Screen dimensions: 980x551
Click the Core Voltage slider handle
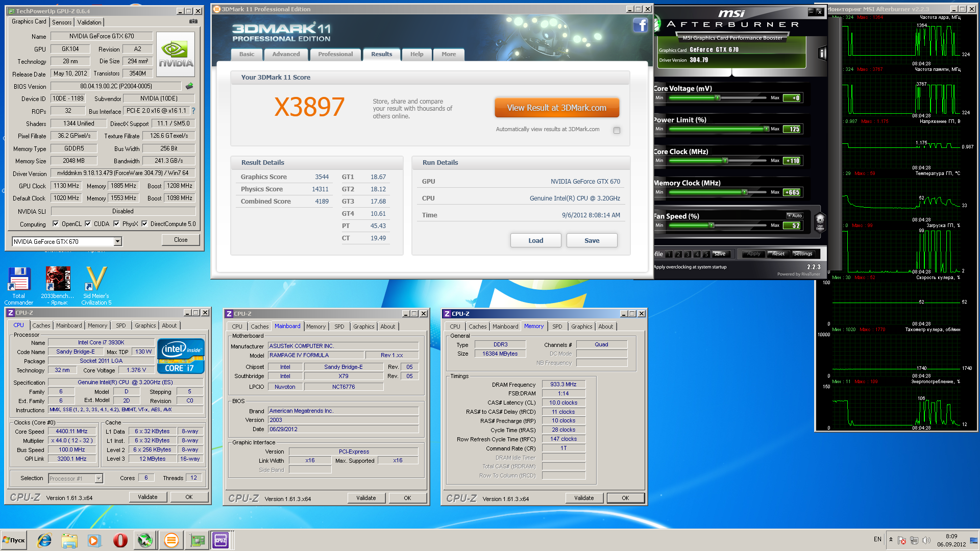click(718, 98)
